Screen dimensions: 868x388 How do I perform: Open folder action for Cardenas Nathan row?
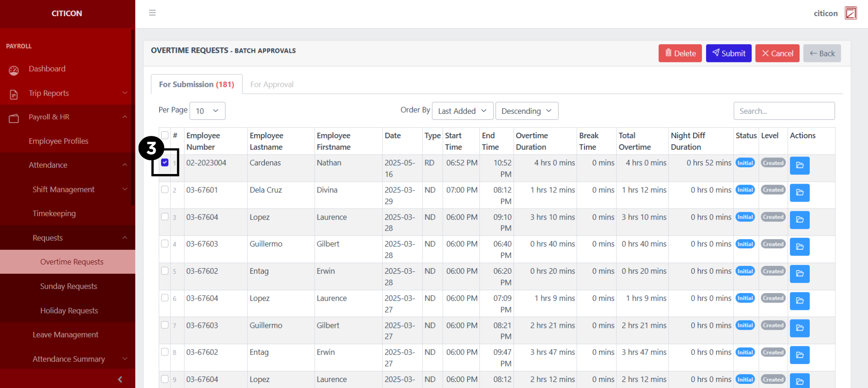799,166
